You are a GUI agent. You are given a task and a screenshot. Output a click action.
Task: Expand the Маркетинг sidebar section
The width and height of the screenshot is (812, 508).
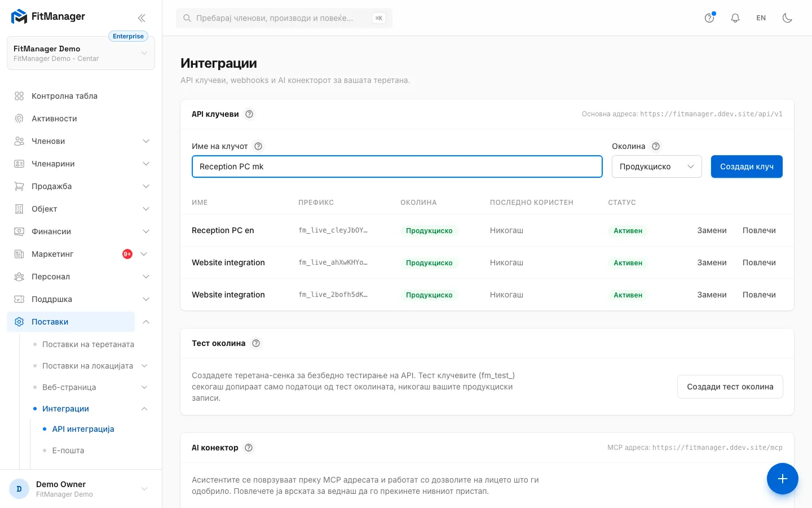[x=81, y=254]
